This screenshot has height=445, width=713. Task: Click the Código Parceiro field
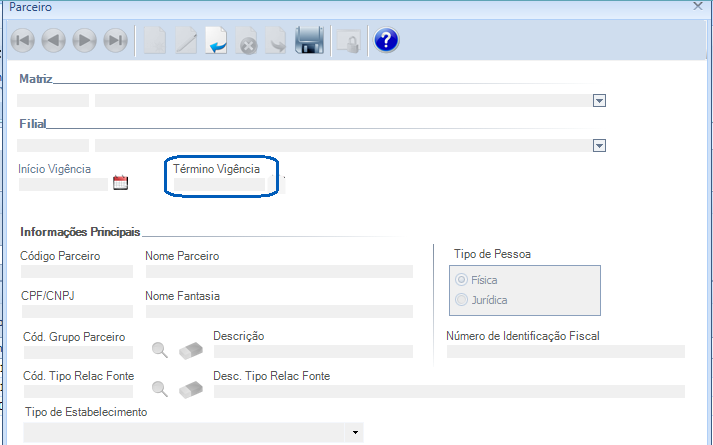pos(77,271)
